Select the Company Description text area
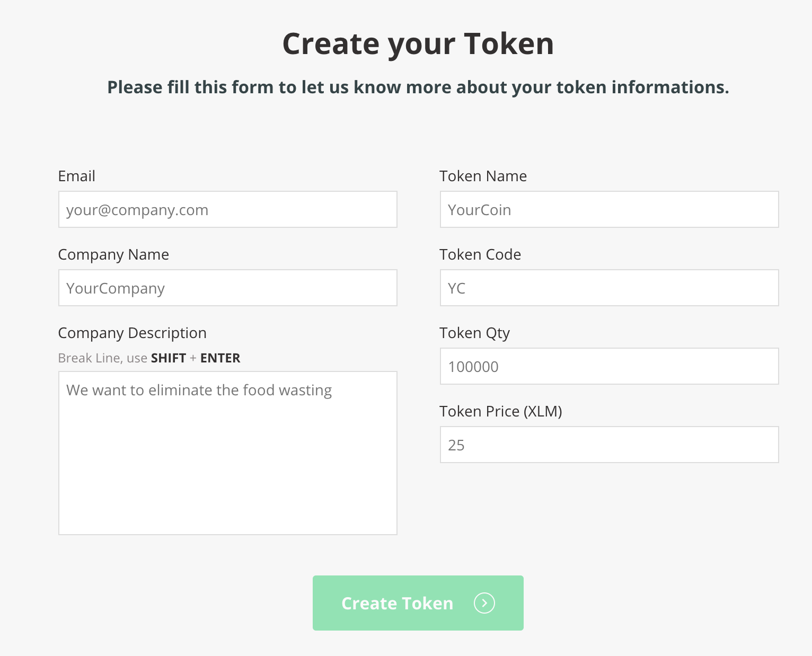 (227, 453)
